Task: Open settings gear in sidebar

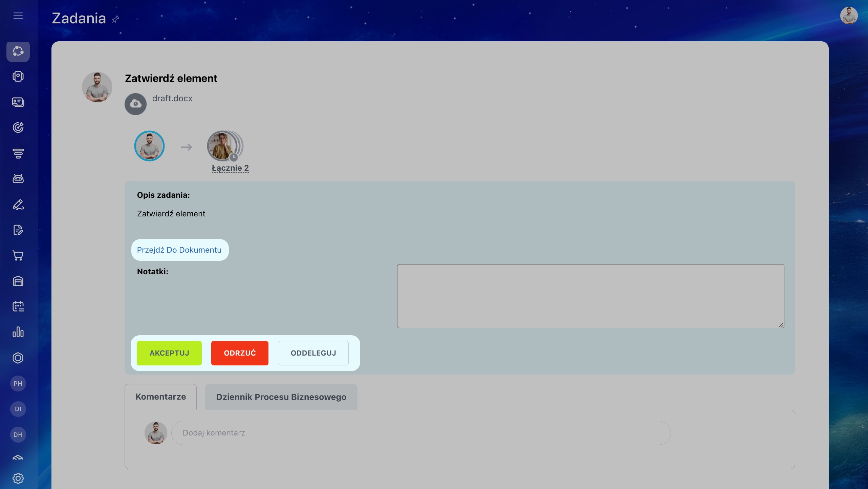Action: tap(18, 478)
